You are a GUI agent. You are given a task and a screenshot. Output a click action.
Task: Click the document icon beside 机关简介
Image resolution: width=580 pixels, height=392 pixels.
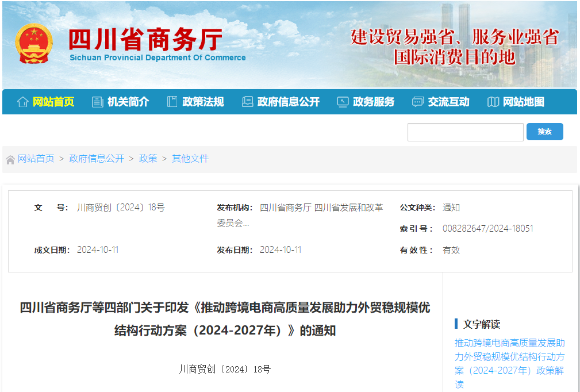tap(97, 102)
